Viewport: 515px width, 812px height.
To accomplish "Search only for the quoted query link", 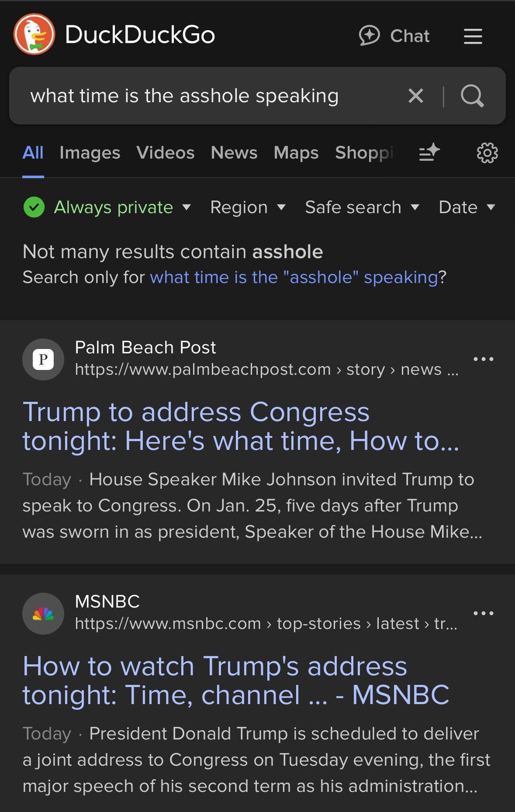I will pyautogui.click(x=294, y=277).
